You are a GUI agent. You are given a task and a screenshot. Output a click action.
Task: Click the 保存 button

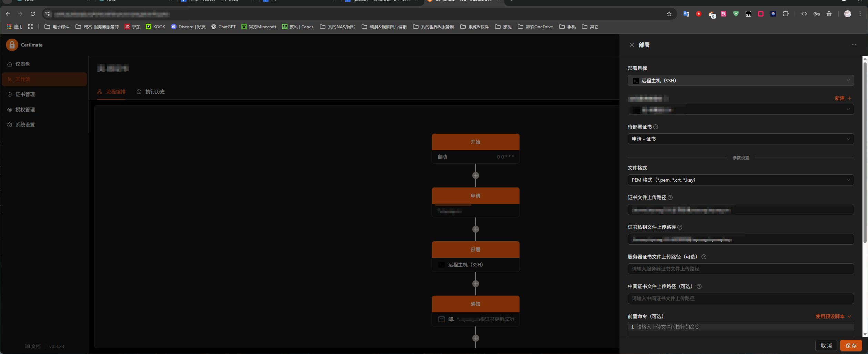tap(851, 345)
